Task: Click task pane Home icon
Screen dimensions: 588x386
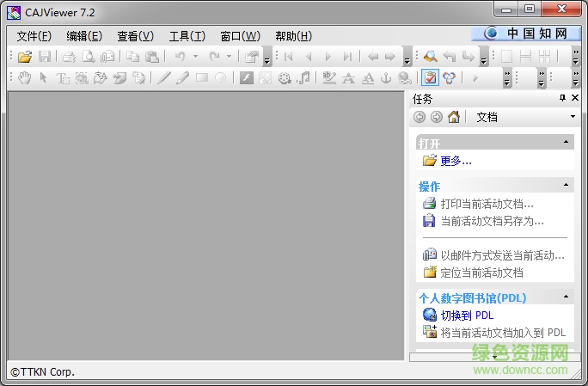Action: point(454,117)
